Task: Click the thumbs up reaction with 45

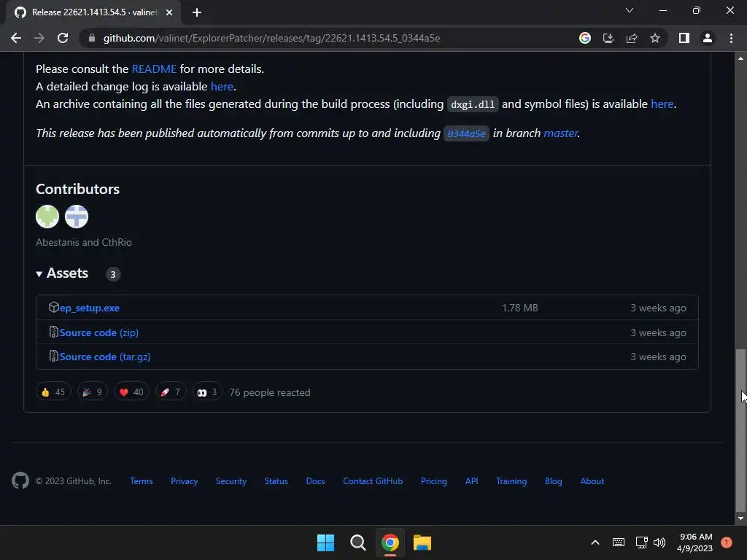Action: click(53, 392)
